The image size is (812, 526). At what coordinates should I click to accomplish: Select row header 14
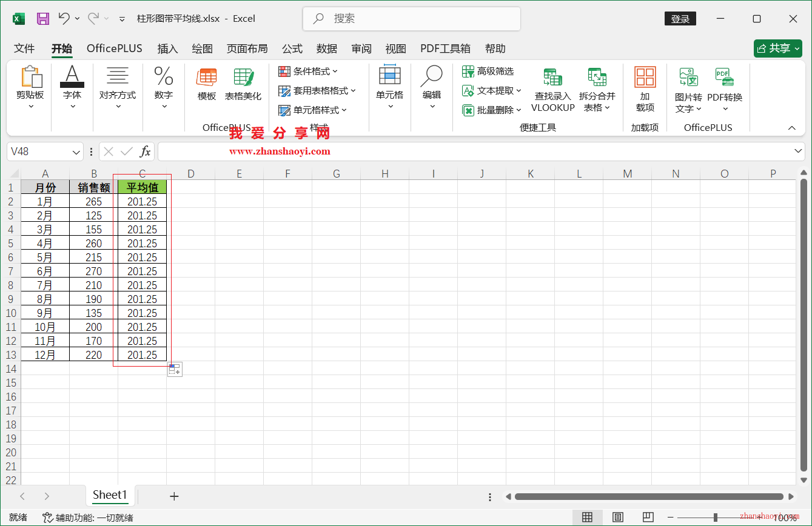[x=10, y=369]
